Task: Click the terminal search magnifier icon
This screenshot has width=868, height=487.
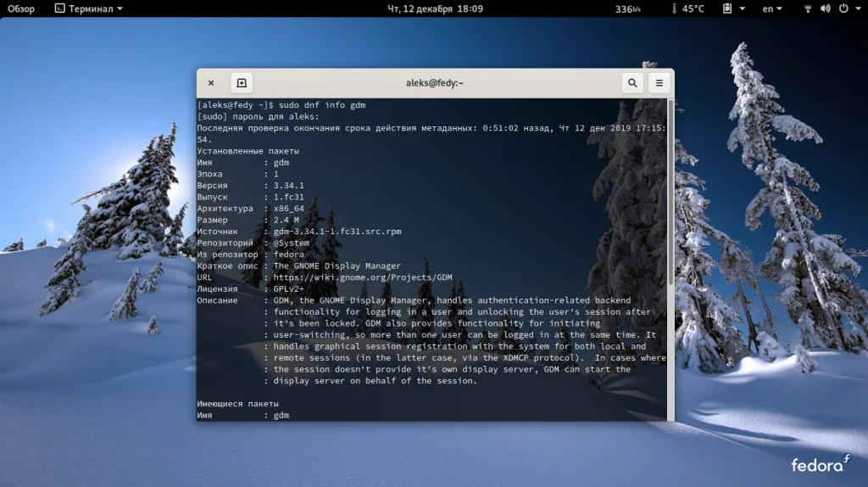Action: 632,83
